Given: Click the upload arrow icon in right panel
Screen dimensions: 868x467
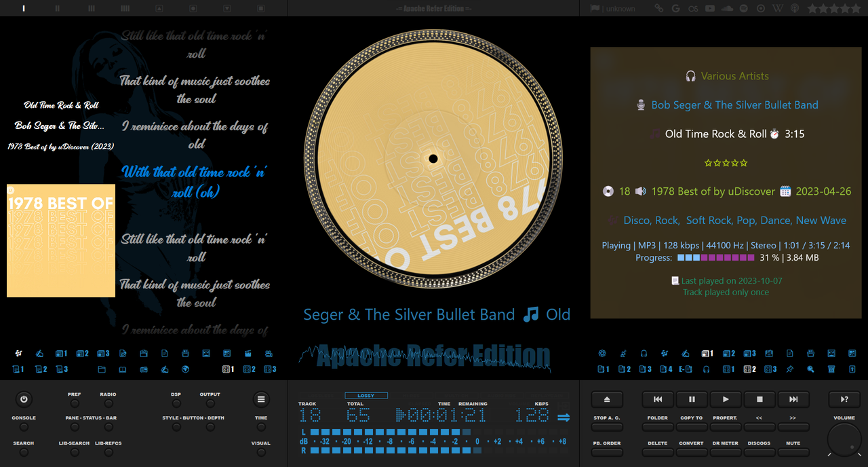Looking at the screenshot, I should point(852,369).
